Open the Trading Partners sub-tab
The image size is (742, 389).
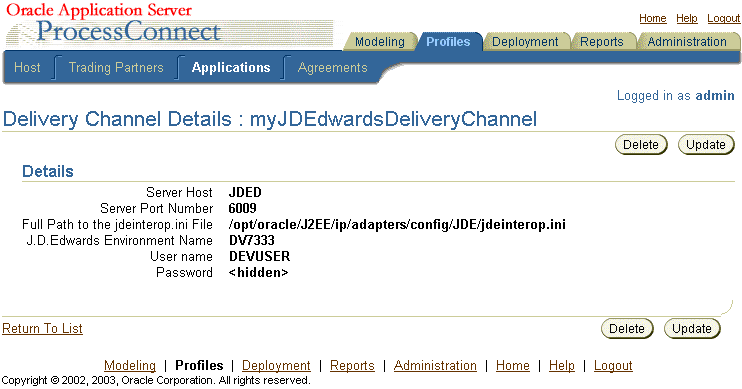[x=116, y=68]
